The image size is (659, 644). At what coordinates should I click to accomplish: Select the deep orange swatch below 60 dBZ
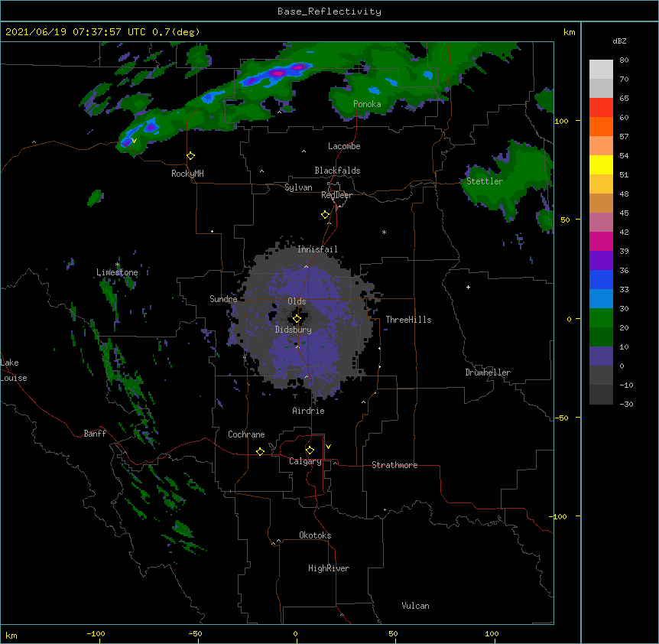click(x=601, y=126)
